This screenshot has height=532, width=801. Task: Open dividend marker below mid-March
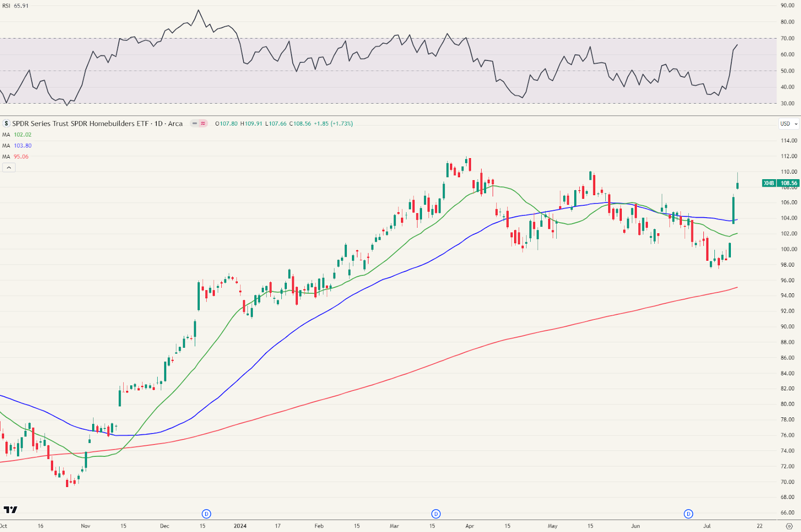pyautogui.click(x=436, y=514)
